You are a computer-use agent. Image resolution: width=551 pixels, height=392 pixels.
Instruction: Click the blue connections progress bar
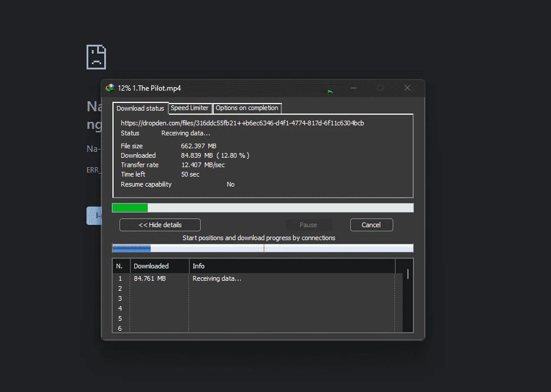[263, 248]
